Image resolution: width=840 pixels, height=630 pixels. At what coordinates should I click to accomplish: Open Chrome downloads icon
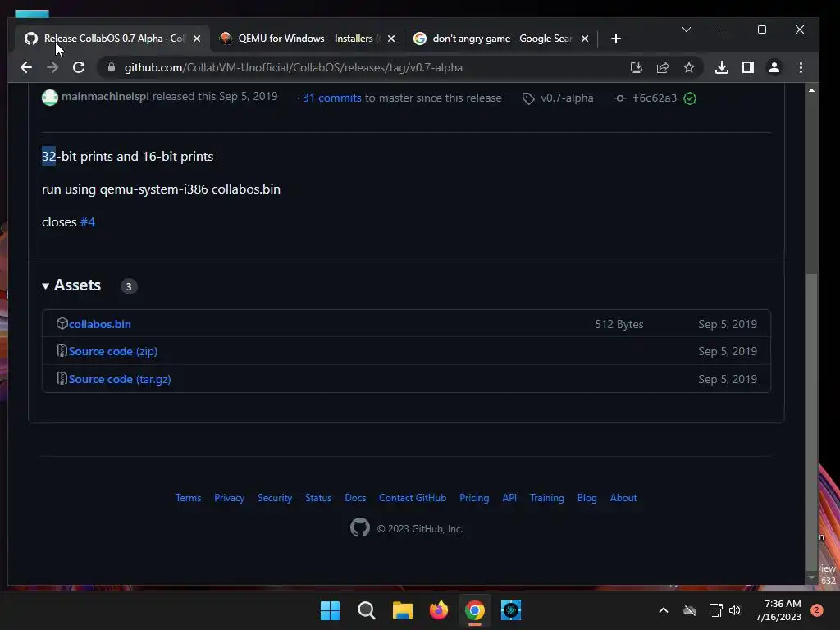(x=722, y=67)
